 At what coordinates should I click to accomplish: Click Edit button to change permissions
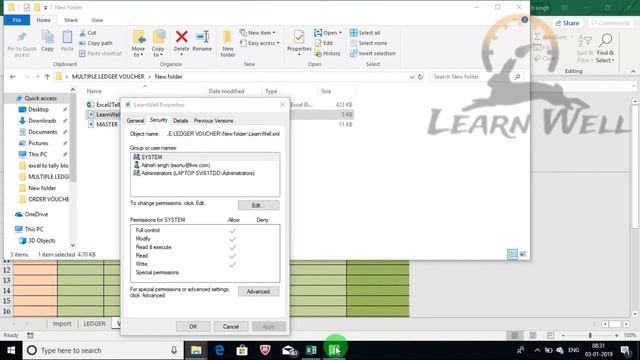click(x=258, y=205)
